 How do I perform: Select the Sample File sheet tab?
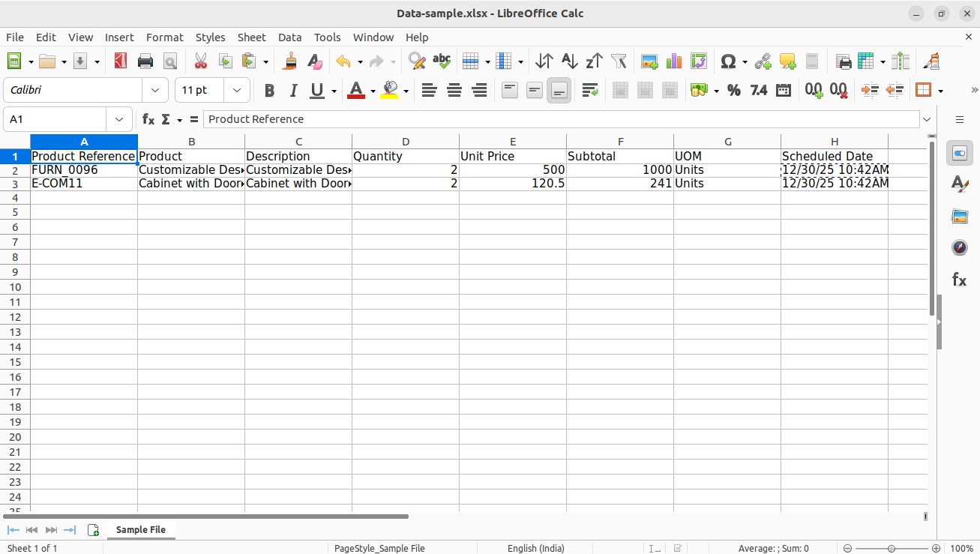click(141, 529)
